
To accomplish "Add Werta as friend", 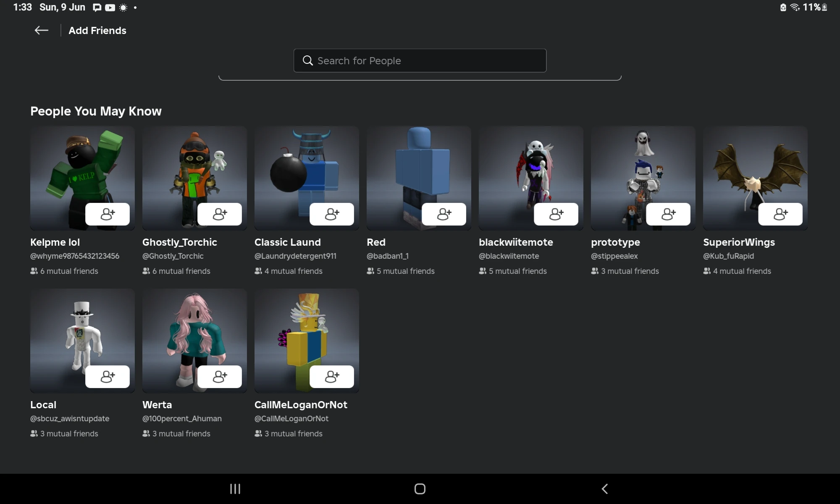I will coord(220,377).
